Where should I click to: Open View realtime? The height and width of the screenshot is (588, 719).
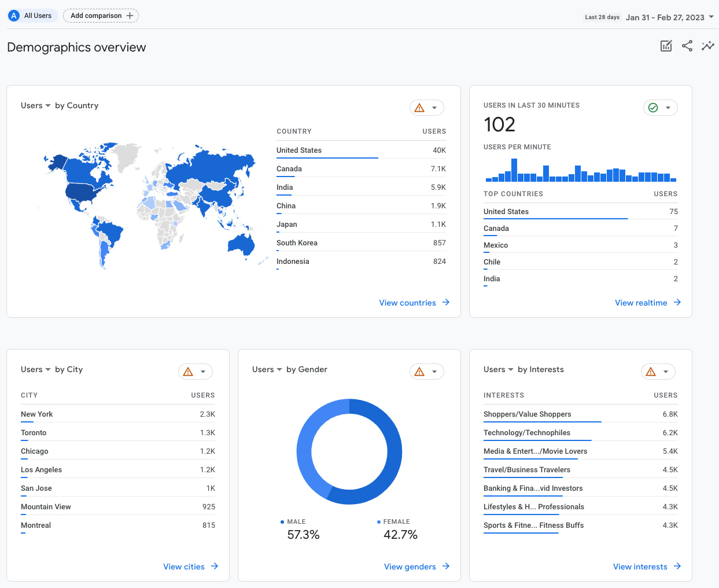(641, 303)
